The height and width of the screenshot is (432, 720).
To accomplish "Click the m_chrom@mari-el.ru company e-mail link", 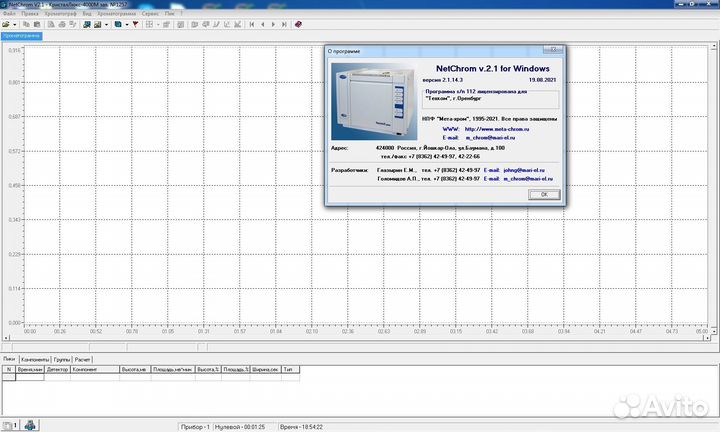I will pos(490,138).
